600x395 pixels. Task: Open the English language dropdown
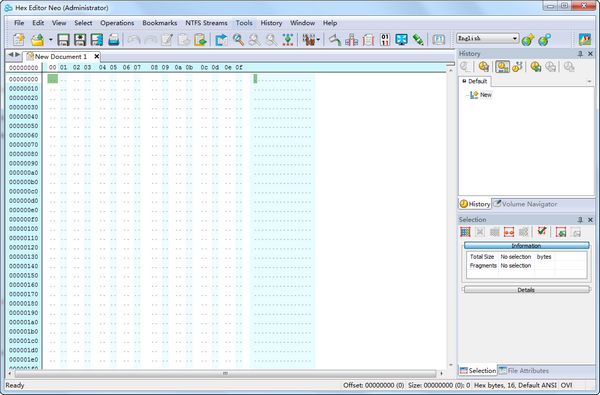coord(488,38)
